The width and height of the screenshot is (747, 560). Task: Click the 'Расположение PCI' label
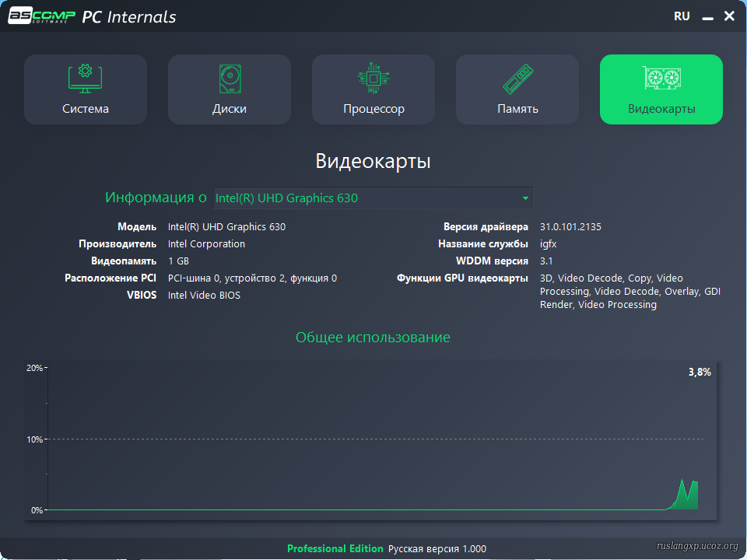[110, 278]
